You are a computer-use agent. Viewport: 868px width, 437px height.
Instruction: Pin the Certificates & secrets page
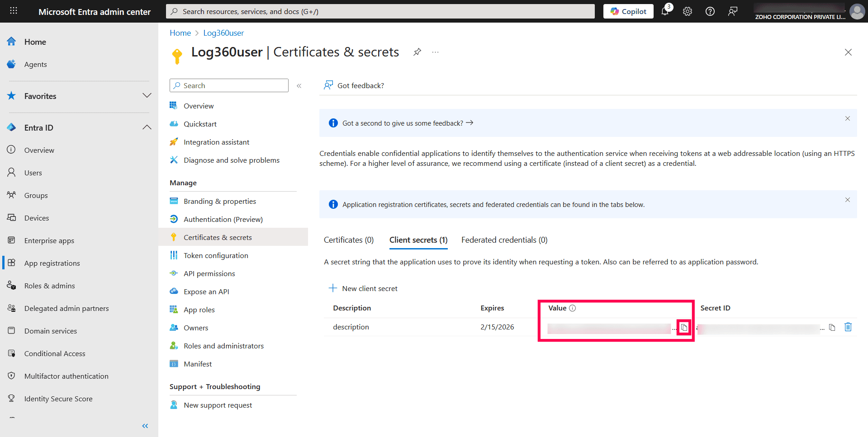tap(417, 52)
